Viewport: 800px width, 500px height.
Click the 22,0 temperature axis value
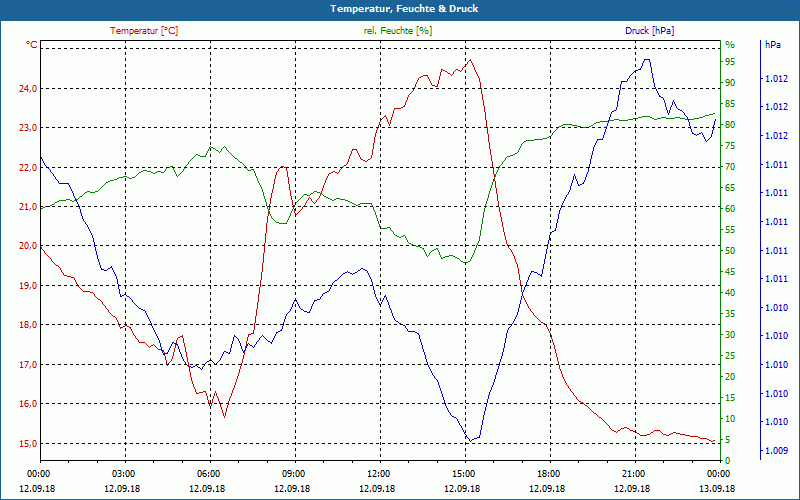coord(29,168)
